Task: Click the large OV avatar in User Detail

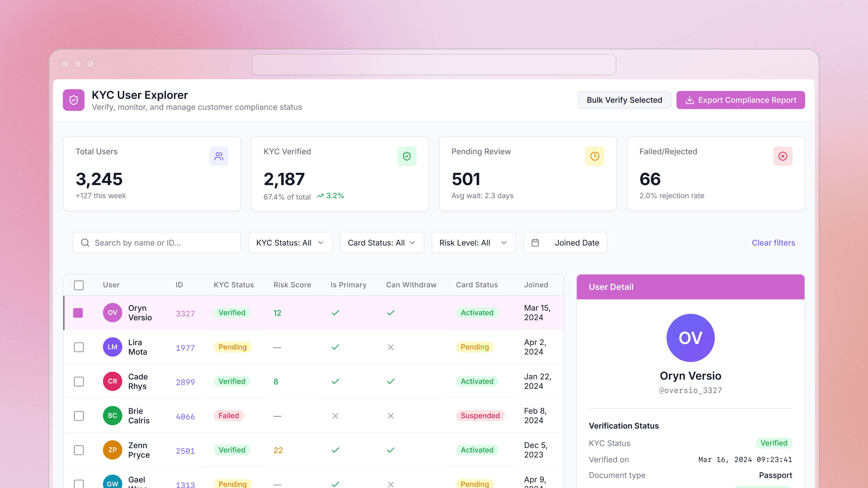Action: (x=690, y=338)
